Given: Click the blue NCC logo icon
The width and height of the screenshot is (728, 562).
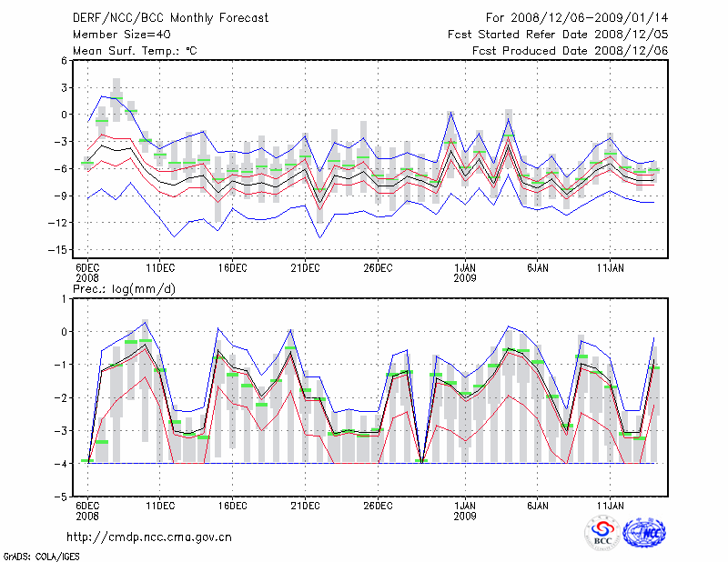Looking at the screenshot, I should 644,533.
